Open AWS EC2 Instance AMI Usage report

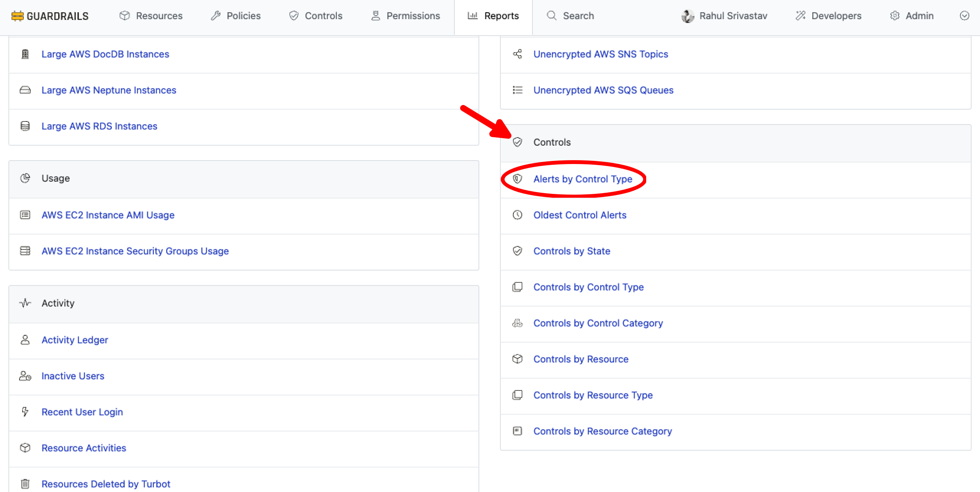[108, 215]
